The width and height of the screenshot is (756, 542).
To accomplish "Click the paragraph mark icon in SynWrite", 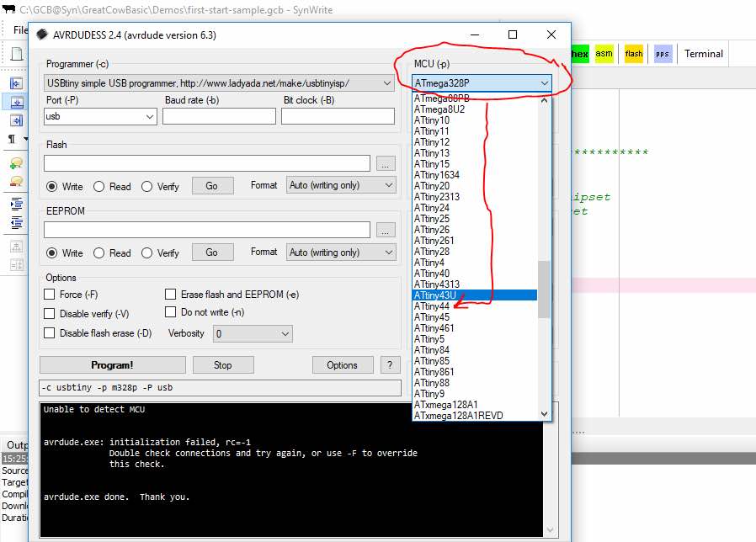I will tap(12, 139).
